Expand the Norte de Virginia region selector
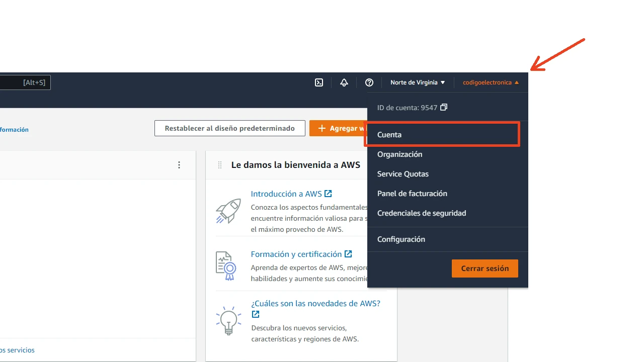 (x=418, y=82)
